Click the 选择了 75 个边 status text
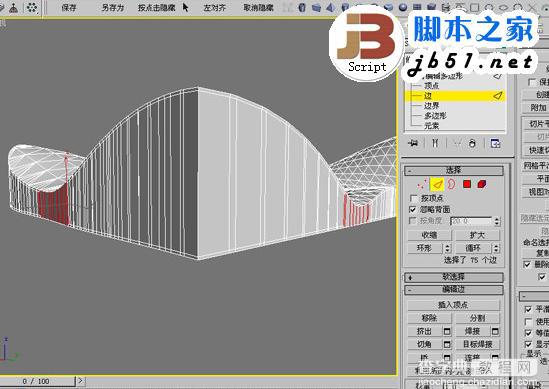The height and width of the screenshot is (389, 549). point(470,260)
